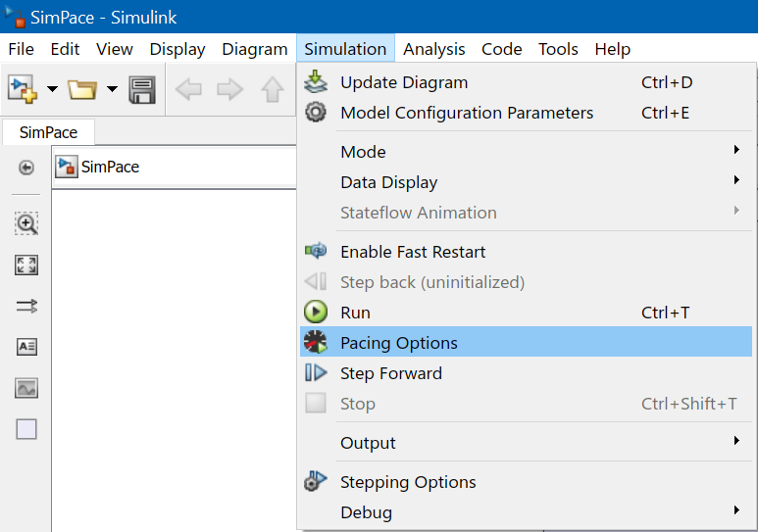This screenshot has width=758, height=532.
Task: Switch to the SimPace model tab
Action: (48, 132)
